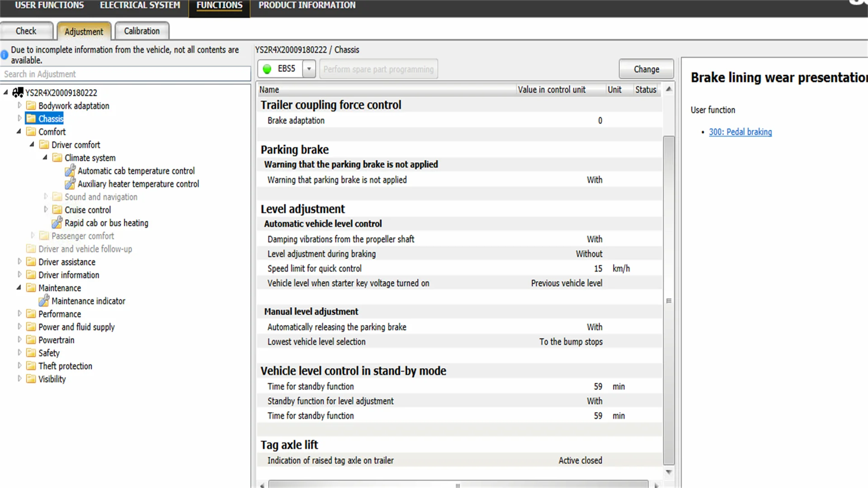This screenshot has width=868, height=488.
Task: Click the Rapid cab or bus heating icon
Action: click(57, 223)
